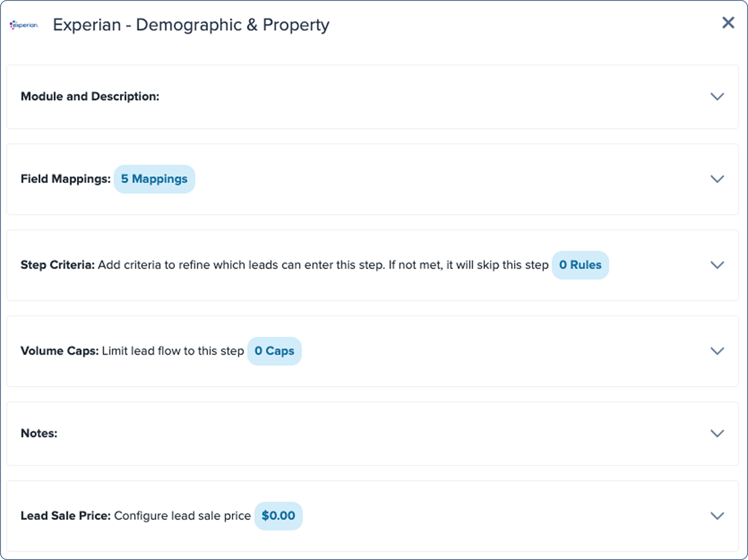Image resolution: width=748 pixels, height=560 pixels.
Task: Click the 0 Rules badge
Action: pos(580,265)
